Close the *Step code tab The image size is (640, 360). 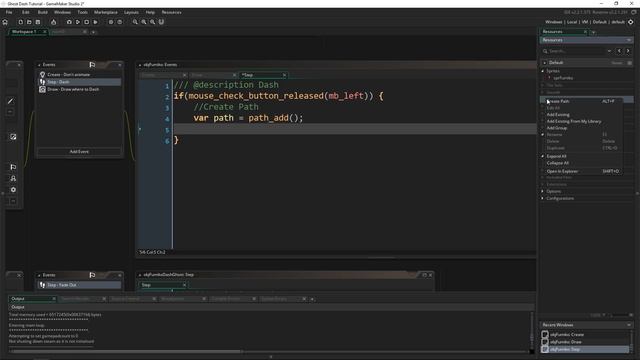[x=284, y=75]
